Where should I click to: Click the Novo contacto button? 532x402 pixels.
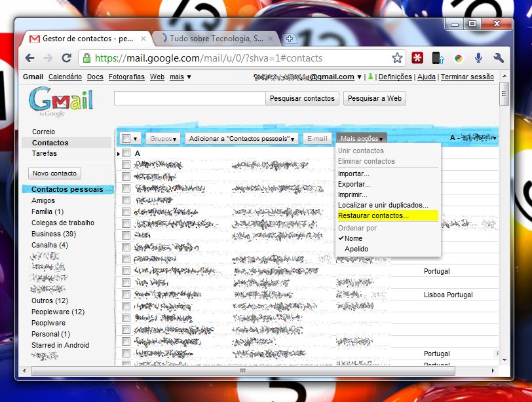(54, 174)
